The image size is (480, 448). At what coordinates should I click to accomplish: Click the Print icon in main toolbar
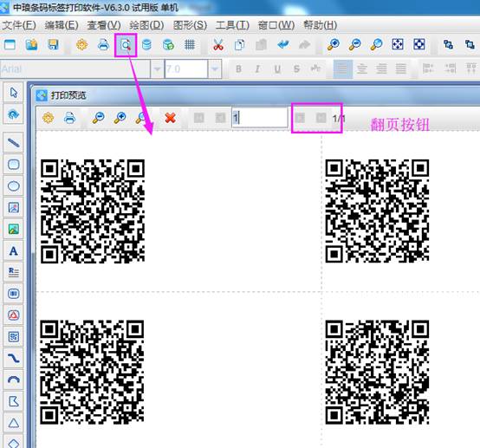103,45
